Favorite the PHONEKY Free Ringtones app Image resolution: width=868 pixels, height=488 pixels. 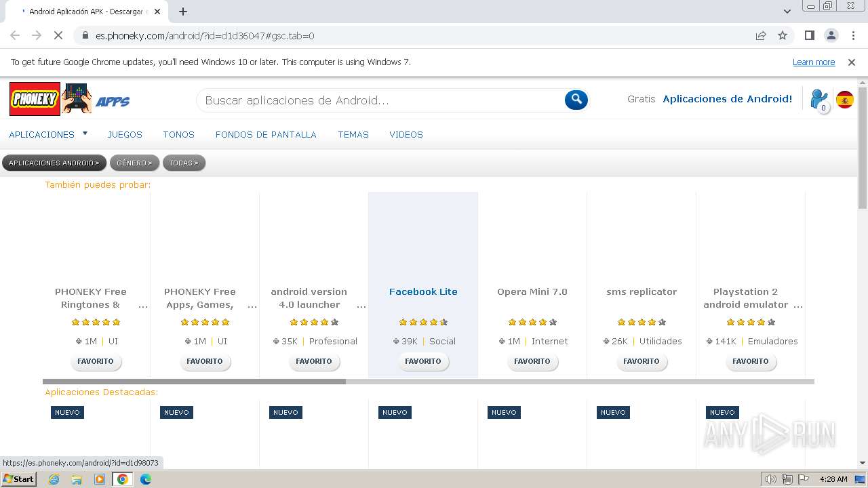coord(96,361)
